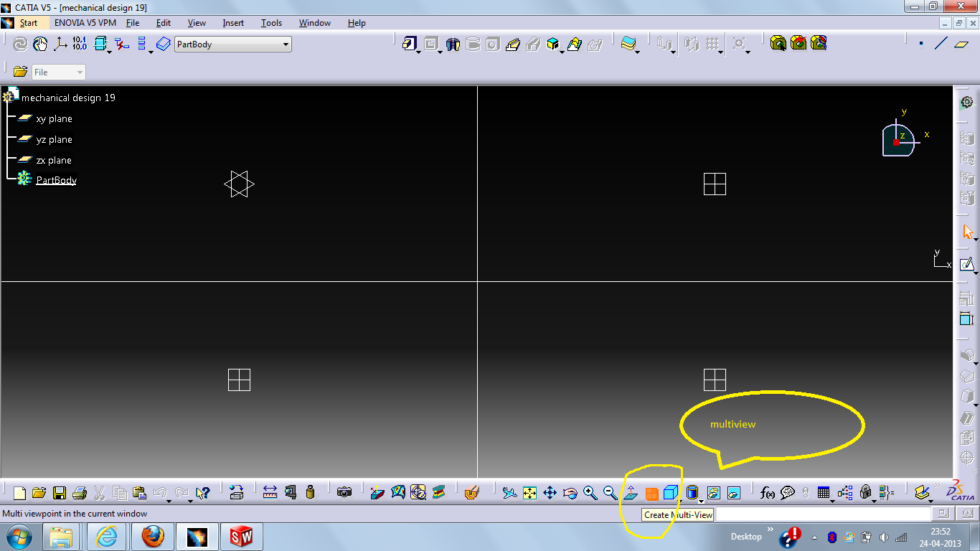Select zx plane in the specification tree

54,161
